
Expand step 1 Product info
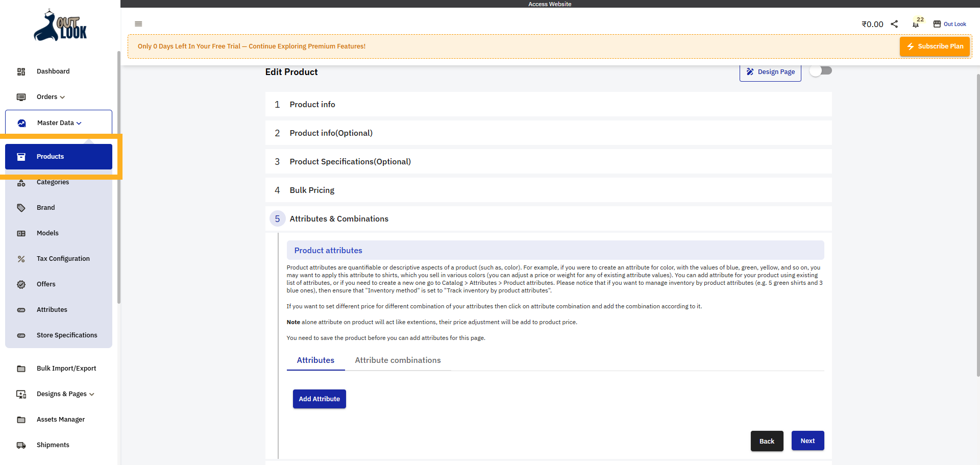(x=548, y=104)
